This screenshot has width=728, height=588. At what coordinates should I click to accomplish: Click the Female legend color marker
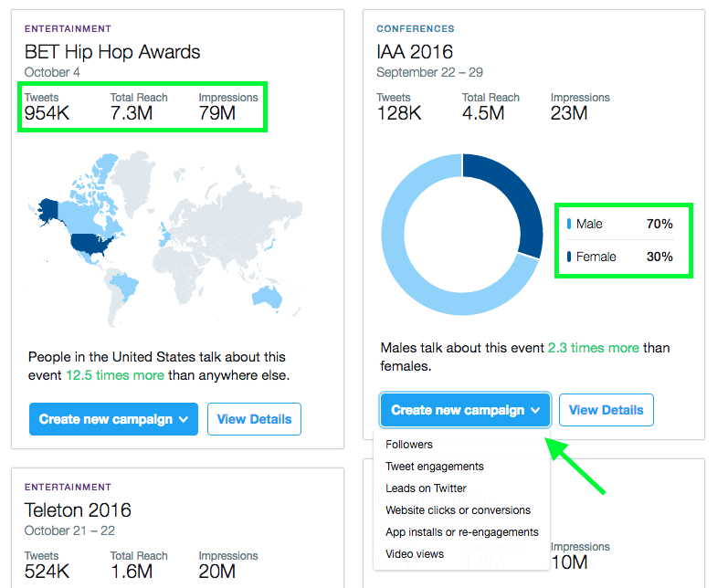pos(569,257)
